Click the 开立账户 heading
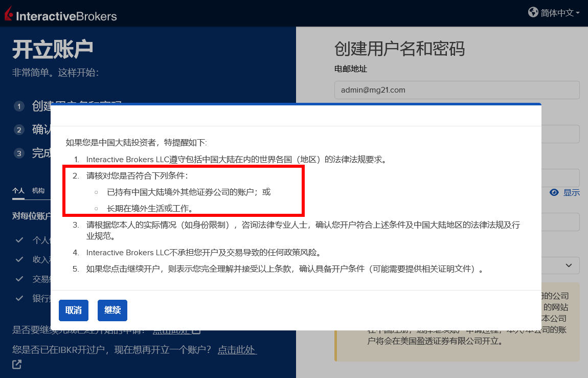The height and width of the screenshot is (378, 588). tap(53, 49)
